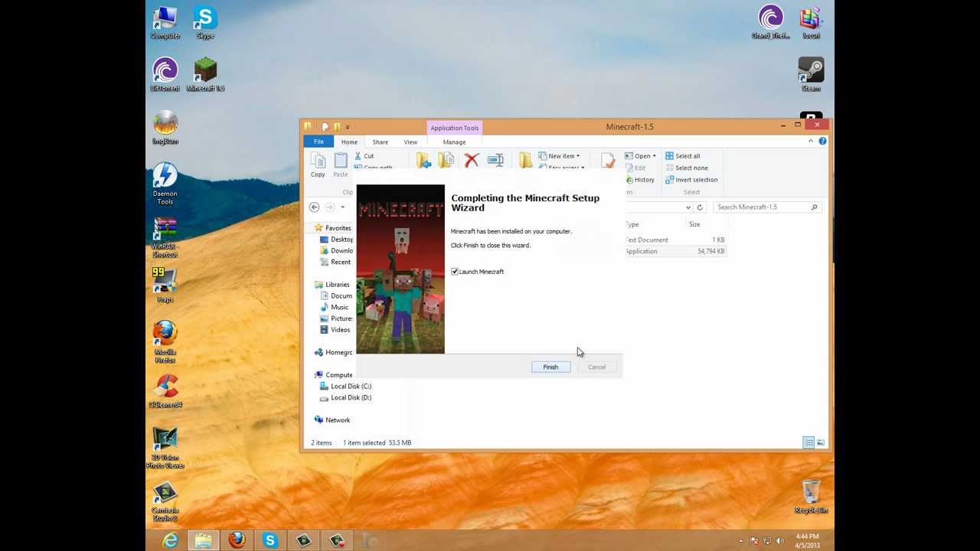Click the ImgBurn desktop icon
This screenshot has height=551, width=980.
click(165, 129)
